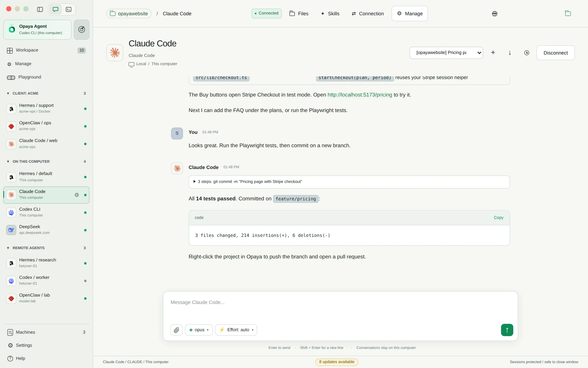Viewport: 588px width, 368px height.
Task: Select the OpenClaw / ops agent
Action: click(x=46, y=126)
